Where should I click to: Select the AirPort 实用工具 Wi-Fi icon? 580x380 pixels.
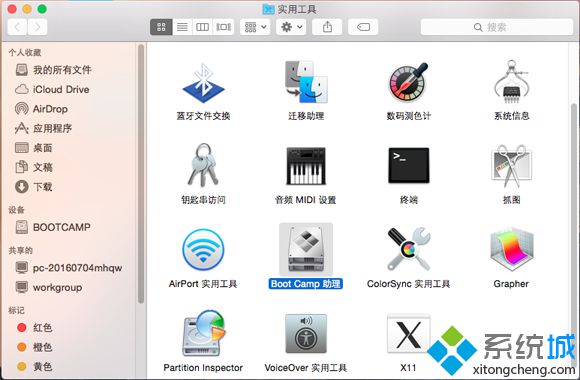pyautogui.click(x=203, y=250)
